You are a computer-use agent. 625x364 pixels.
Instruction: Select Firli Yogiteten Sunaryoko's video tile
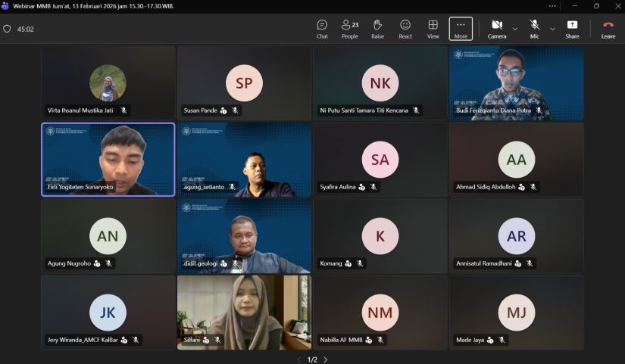[108, 159]
